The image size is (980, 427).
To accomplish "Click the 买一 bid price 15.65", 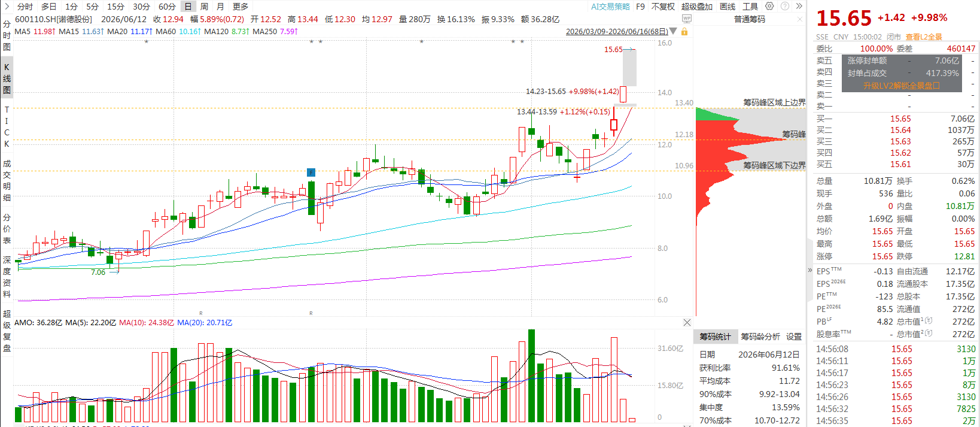I will [x=900, y=119].
